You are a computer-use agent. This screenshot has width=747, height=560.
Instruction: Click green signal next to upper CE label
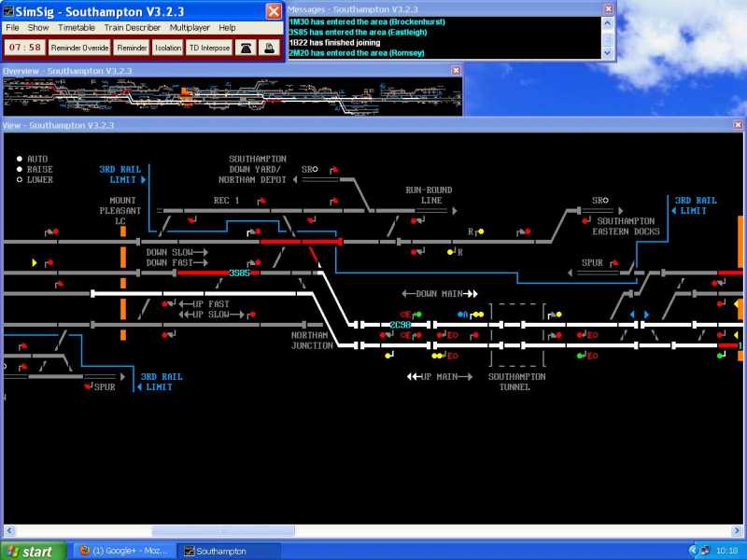pyautogui.click(x=418, y=315)
